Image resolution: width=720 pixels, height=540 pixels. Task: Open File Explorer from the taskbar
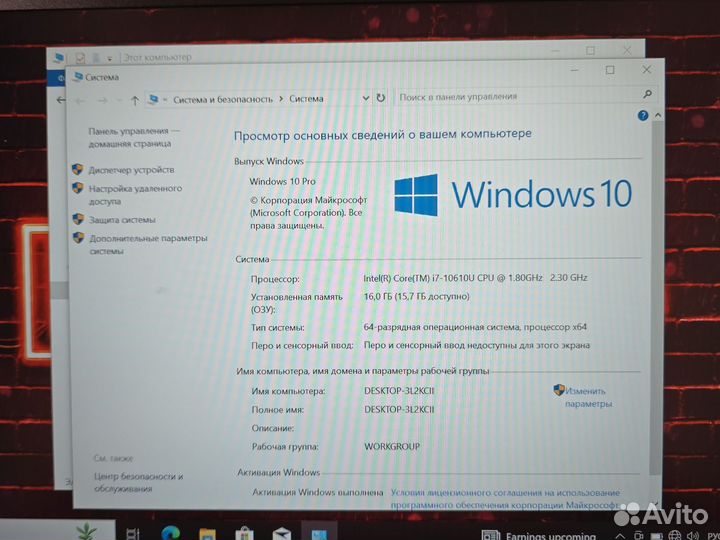[x=207, y=534]
